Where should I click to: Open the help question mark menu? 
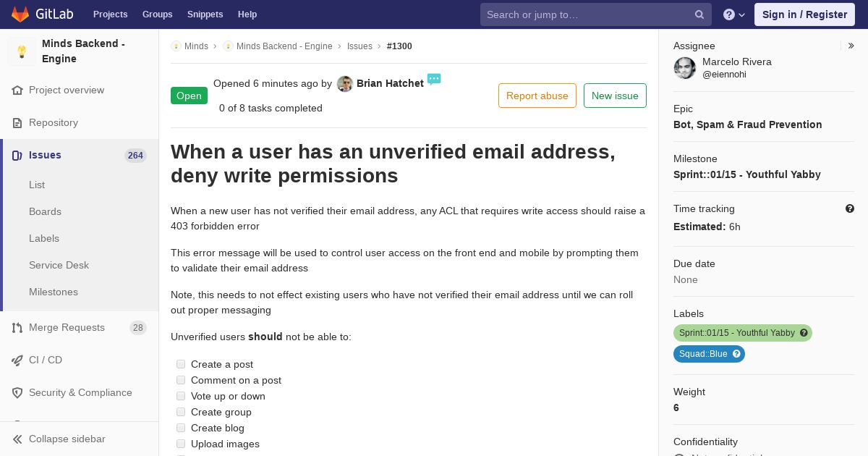(x=734, y=14)
